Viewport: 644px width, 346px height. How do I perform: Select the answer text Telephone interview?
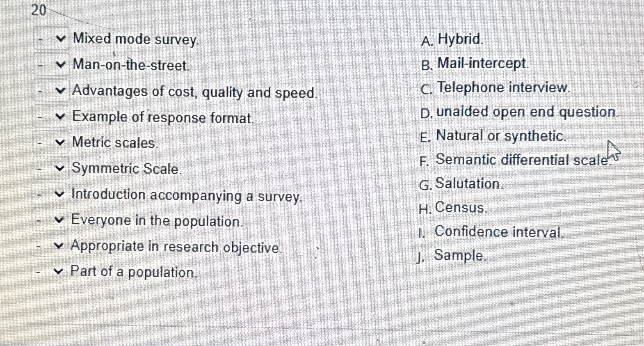(502, 88)
